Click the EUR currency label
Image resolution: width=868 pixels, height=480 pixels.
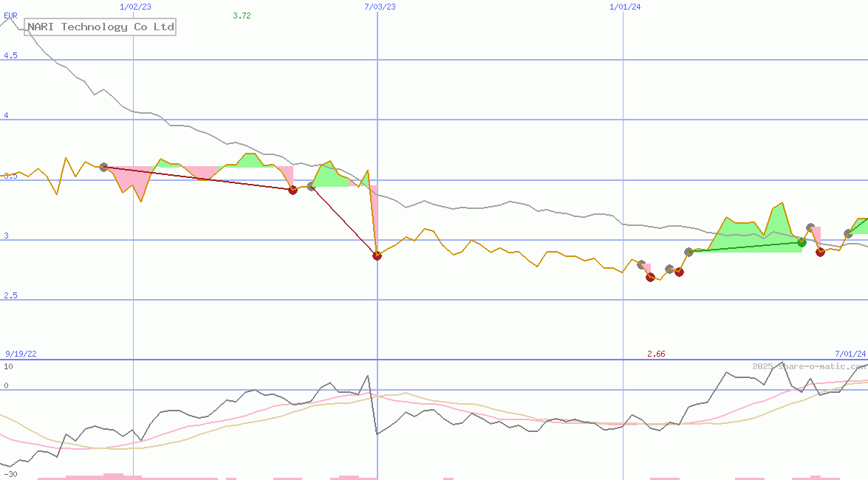point(10,16)
